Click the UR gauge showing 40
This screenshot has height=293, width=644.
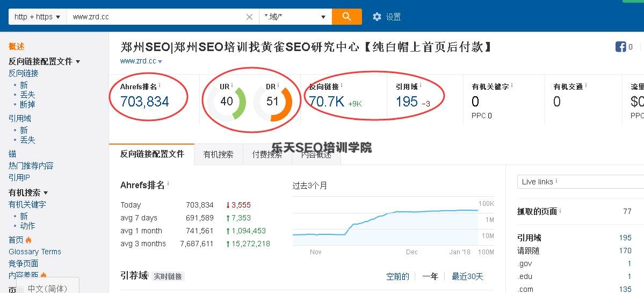tap(226, 102)
